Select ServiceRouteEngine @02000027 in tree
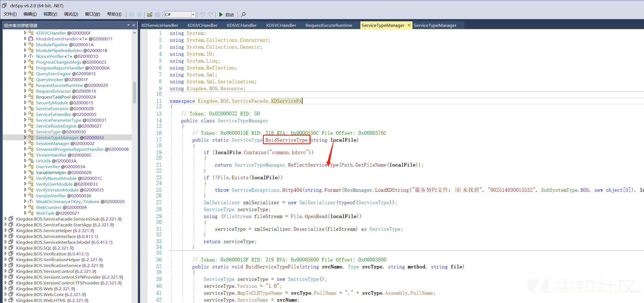This screenshot has width=644, height=303. 69,126
